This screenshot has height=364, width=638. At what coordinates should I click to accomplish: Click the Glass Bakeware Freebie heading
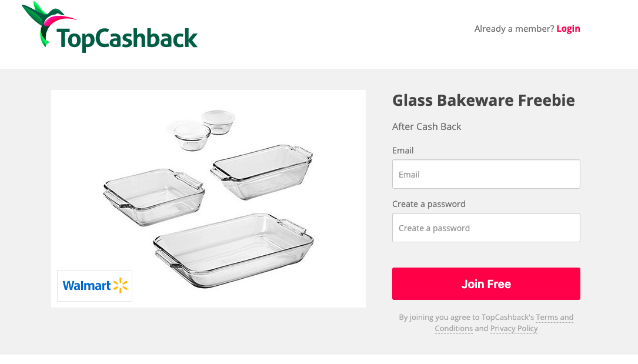[483, 100]
